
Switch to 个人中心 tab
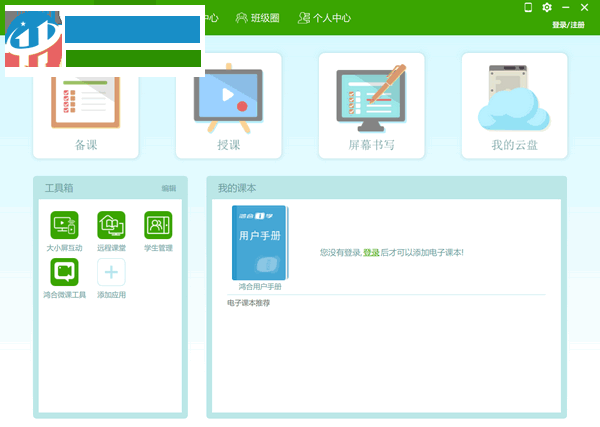[x=324, y=18]
